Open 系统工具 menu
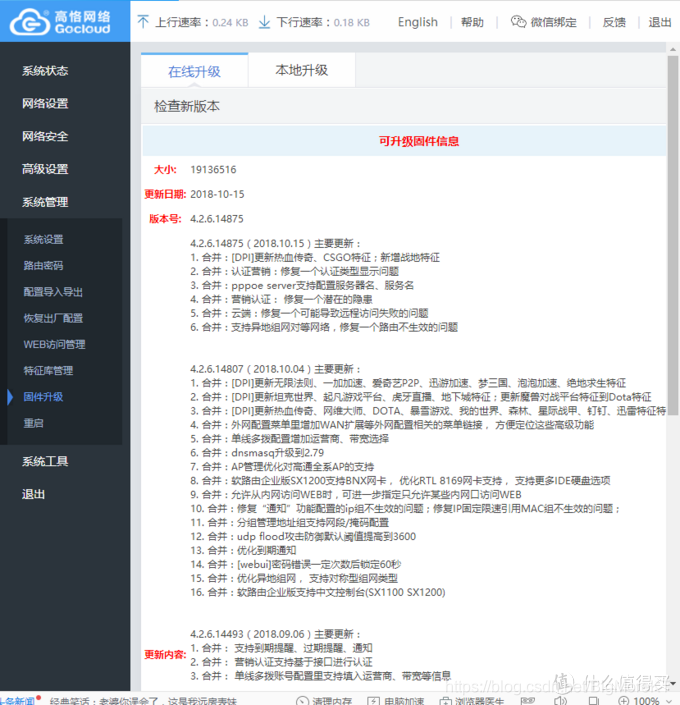The image size is (680, 705). tap(45, 461)
